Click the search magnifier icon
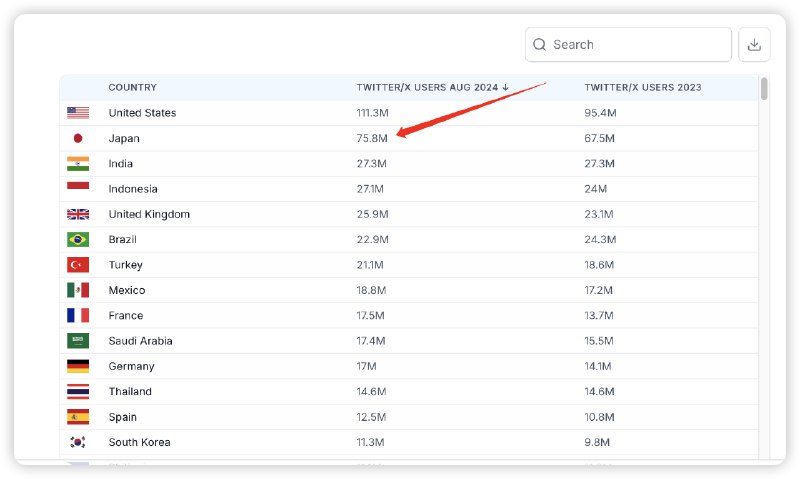Screen dimensions: 800x479 (x=540, y=45)
